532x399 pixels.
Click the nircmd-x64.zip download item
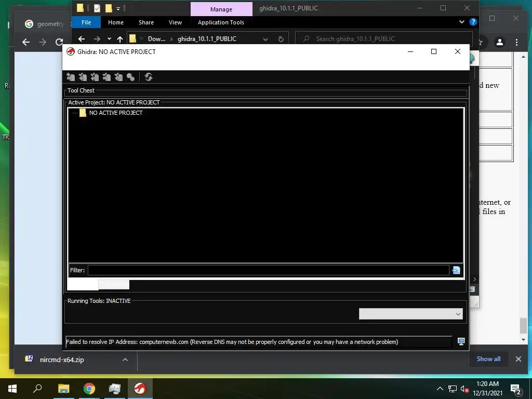pos(62,360)
